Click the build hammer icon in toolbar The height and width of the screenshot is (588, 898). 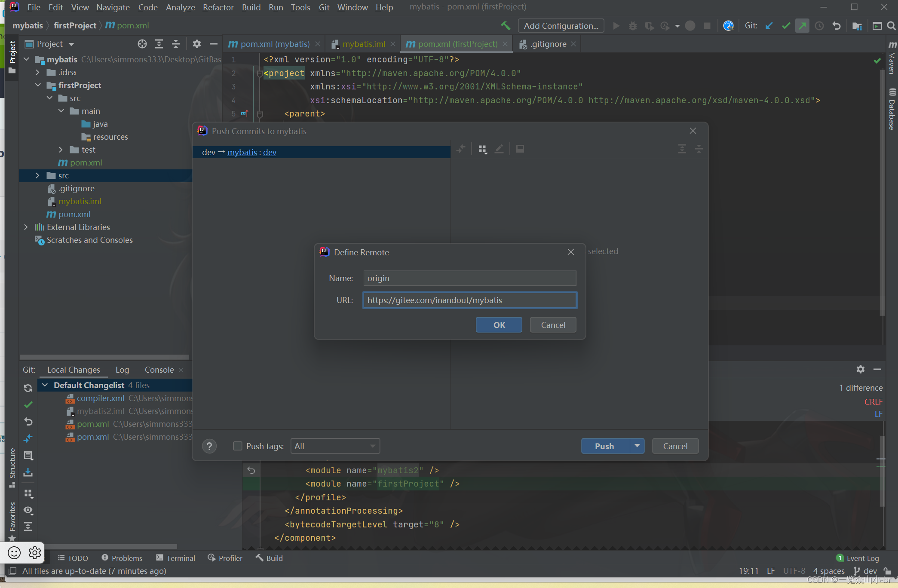(506, 26)
